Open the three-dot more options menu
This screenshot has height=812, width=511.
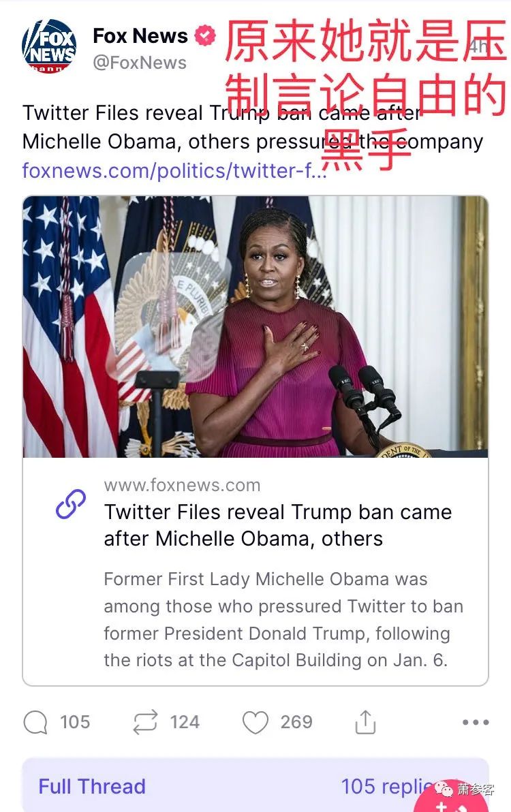coord(476,722)
